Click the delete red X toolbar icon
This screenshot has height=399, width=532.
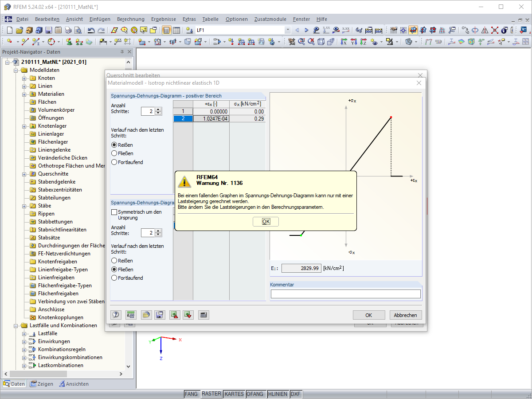pyautogui.click(x=494, y=30)
